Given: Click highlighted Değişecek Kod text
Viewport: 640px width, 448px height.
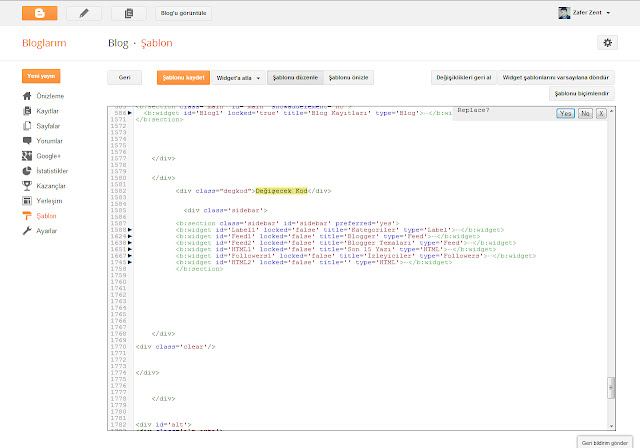Looking at the screenshot, I should click(281, 191).
